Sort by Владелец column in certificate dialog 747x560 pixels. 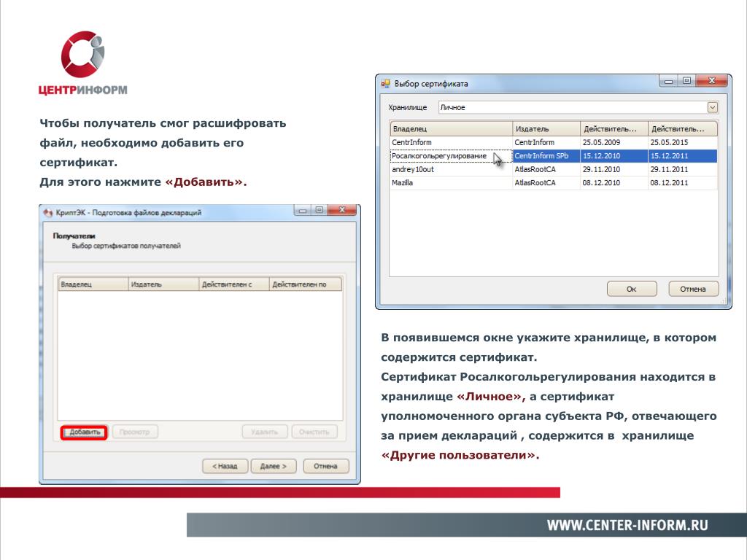click(x=451, y=129)
